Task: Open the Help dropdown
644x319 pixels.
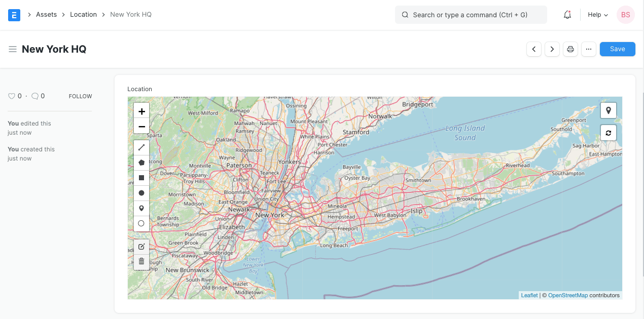Action: tap(597, 15)
